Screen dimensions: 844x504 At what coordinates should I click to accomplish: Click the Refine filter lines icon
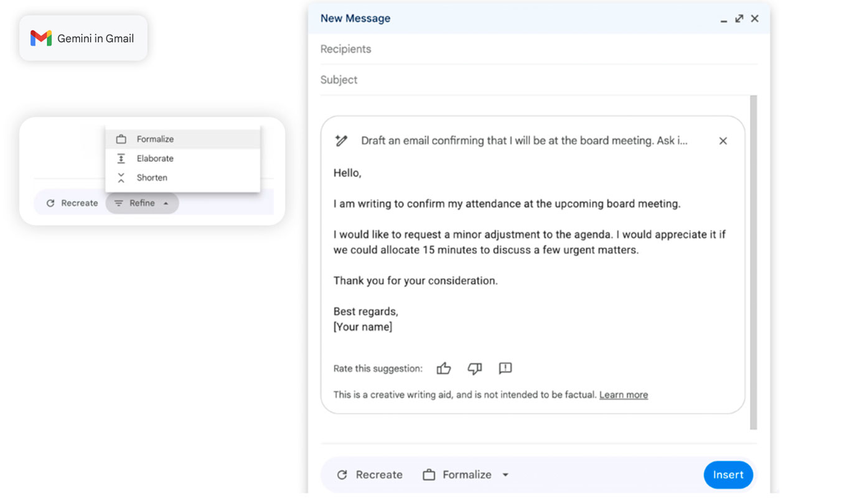coord(119,203)
